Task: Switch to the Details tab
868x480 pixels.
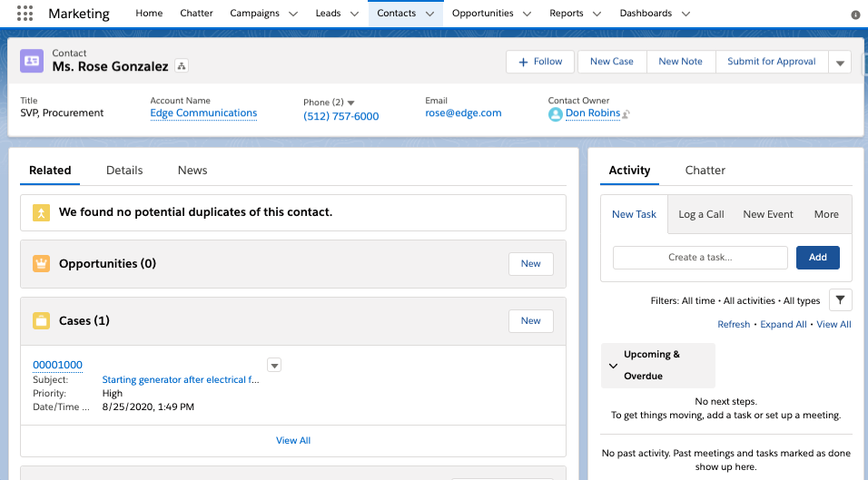Action: tap(124, 171)
